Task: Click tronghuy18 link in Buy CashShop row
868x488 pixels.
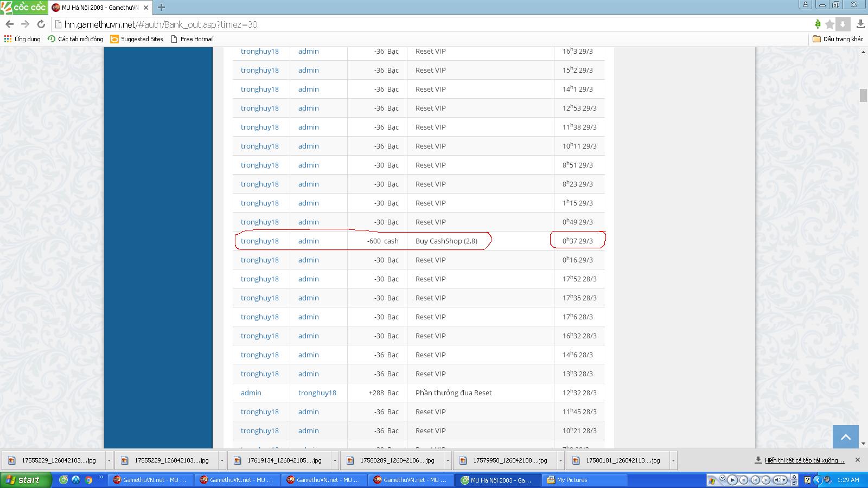Action: pyautogui.click(x=259, y=241)
